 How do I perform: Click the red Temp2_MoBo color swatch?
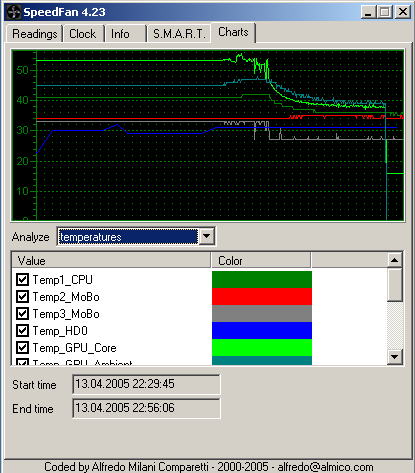pyautogui.click(x=262, y=296)
